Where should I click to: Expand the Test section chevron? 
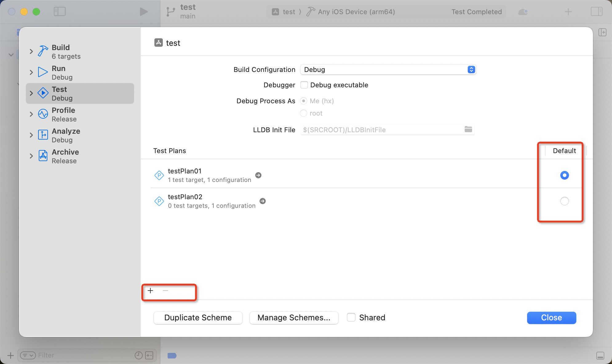point(31,93)
